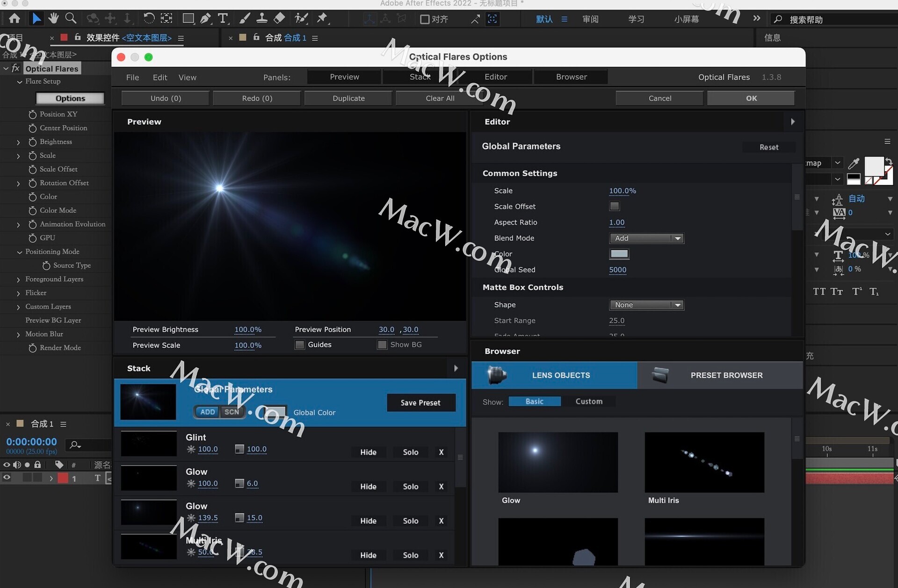Image resolution: width=898 pixels, height=588 pixels.
Task: Toggle the snapping 对齐 checkbox
Action: pyautogui.click(x=424, y=19)
